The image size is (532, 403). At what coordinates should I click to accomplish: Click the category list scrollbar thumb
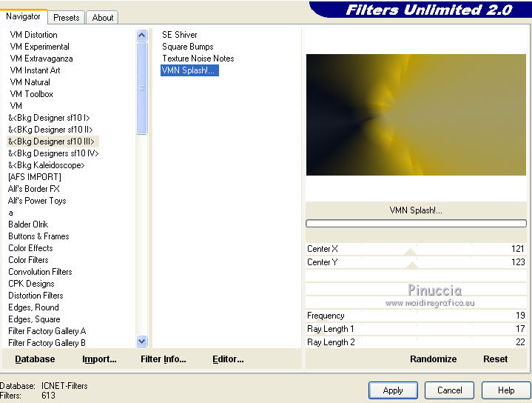(142, 88)
